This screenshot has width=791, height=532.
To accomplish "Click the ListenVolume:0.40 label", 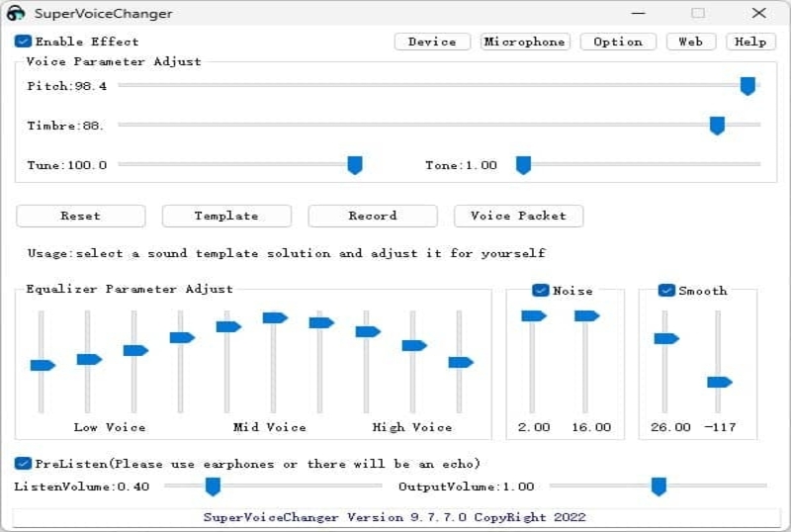I will coord(82,487).
